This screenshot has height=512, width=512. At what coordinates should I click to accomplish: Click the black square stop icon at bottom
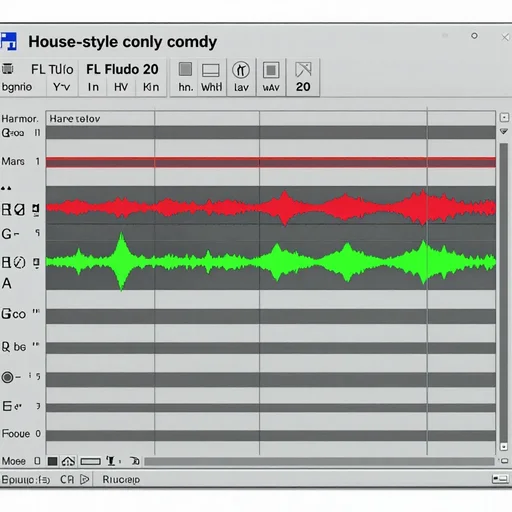(52, 461)
